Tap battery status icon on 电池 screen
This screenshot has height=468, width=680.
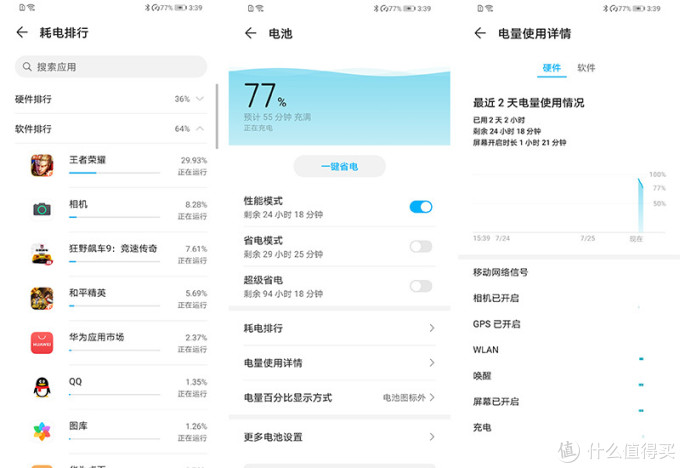click(x=409, y=8)
